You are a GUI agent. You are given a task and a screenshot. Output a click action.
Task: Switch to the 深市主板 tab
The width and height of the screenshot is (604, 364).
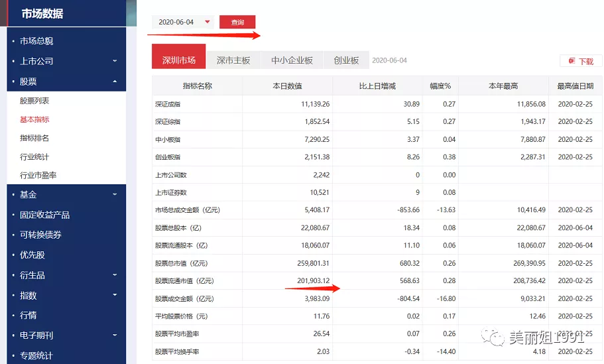click(233, 60)
